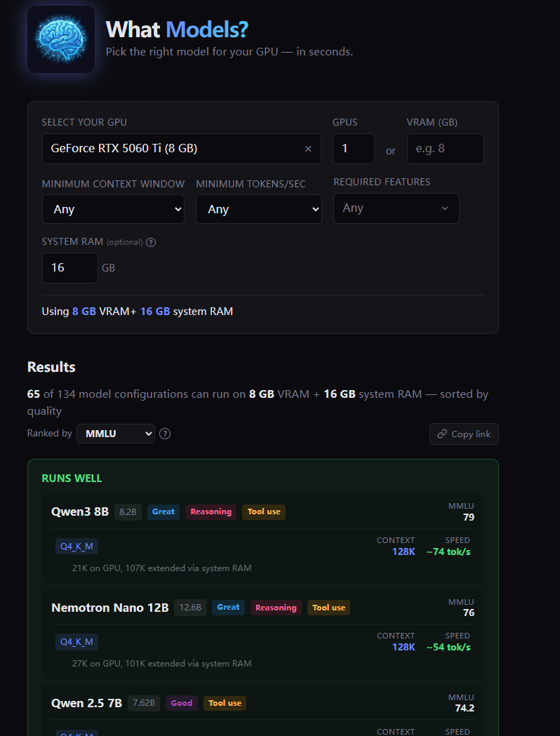560x736 pixels.
Task: Click the Great badge on Nemotron Nano 12B
Action: pos(228,608)
